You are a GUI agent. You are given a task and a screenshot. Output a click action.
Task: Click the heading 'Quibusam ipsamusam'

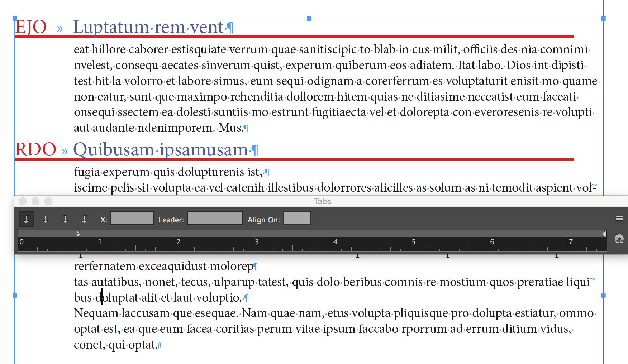[161, 150]
